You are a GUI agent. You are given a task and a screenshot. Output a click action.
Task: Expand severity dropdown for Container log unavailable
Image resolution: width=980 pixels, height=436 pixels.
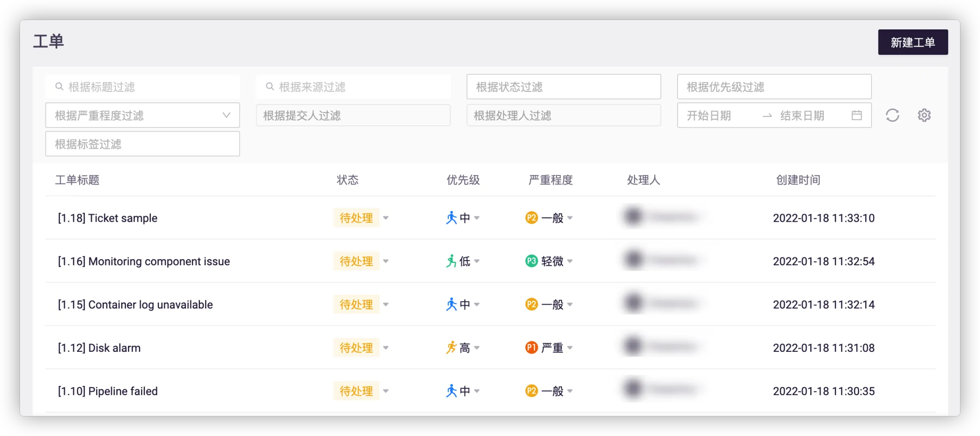(x=570, y=304)
